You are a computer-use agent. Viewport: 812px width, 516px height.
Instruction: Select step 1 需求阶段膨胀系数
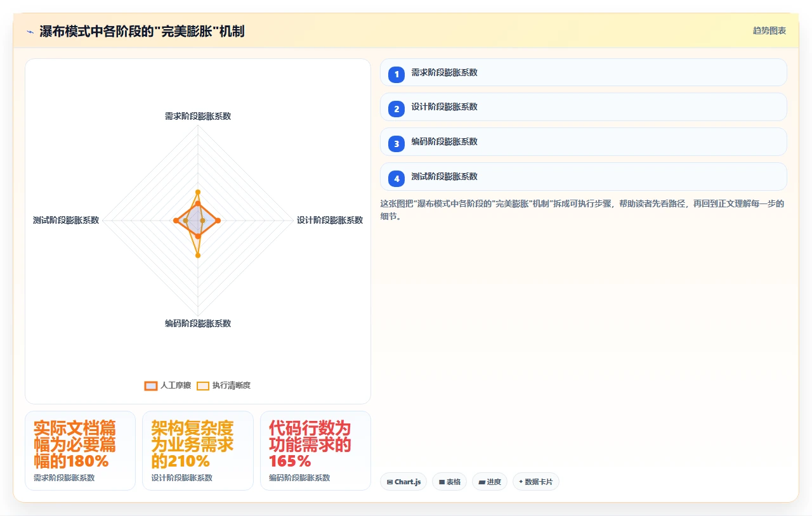[584, 72]
